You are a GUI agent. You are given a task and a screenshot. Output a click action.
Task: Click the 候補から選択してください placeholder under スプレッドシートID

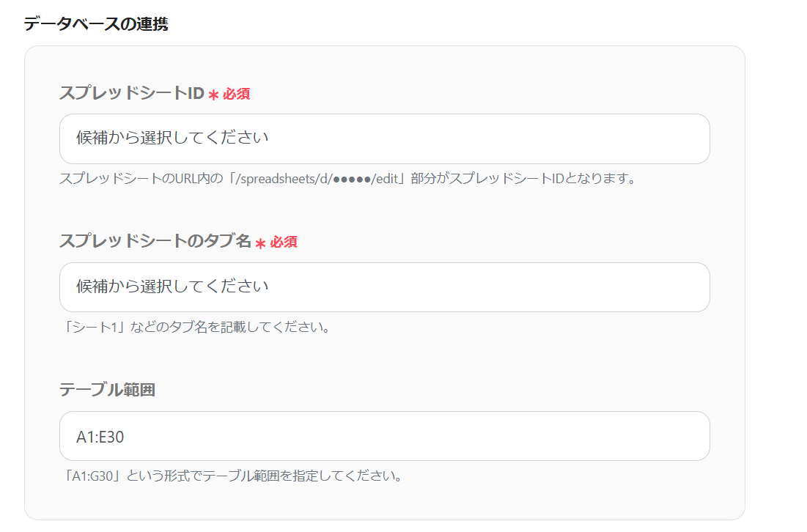tap(172, 137)
